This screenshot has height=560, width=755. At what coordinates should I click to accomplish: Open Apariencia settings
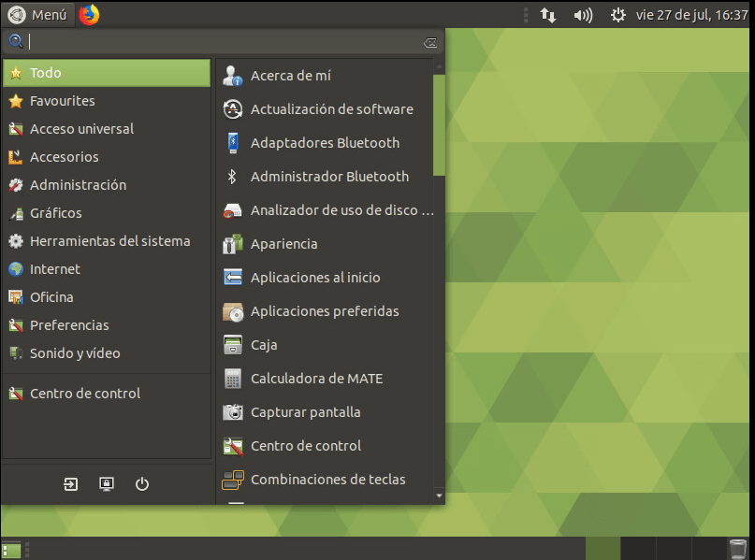(x=283, y=243)
